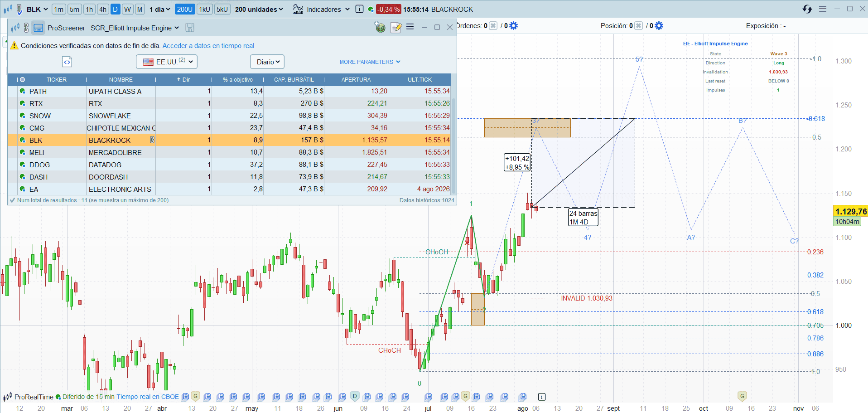Click the ProScreener link-group icon
Screen dimensions: 868x413
tap(26, 28)
